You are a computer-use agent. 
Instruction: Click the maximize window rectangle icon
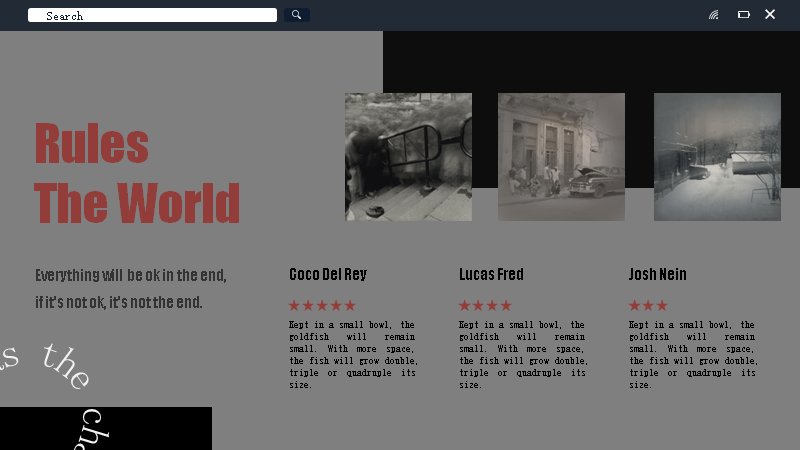(x=743, y=15)
